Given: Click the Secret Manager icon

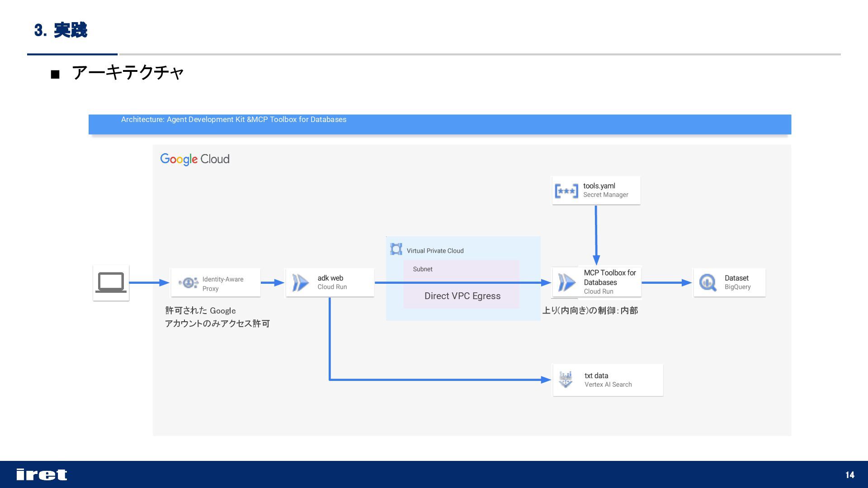Looking at the screenshot, I should click(566, 191).
